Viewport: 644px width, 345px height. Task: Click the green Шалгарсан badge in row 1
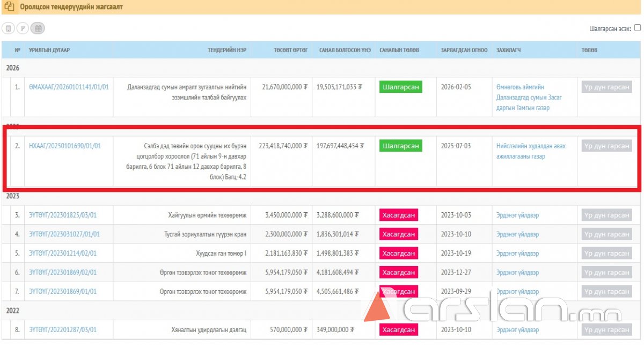coord(400,87)
